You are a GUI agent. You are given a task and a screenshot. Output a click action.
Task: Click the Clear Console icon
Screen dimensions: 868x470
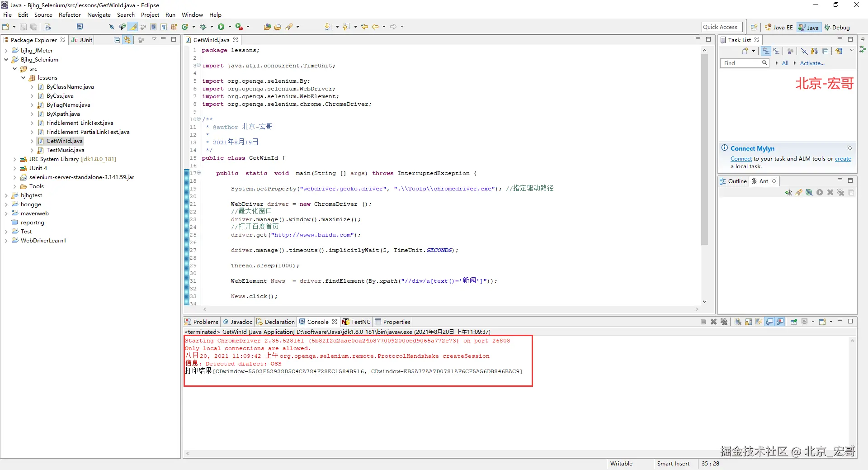[x=738, y=322]
